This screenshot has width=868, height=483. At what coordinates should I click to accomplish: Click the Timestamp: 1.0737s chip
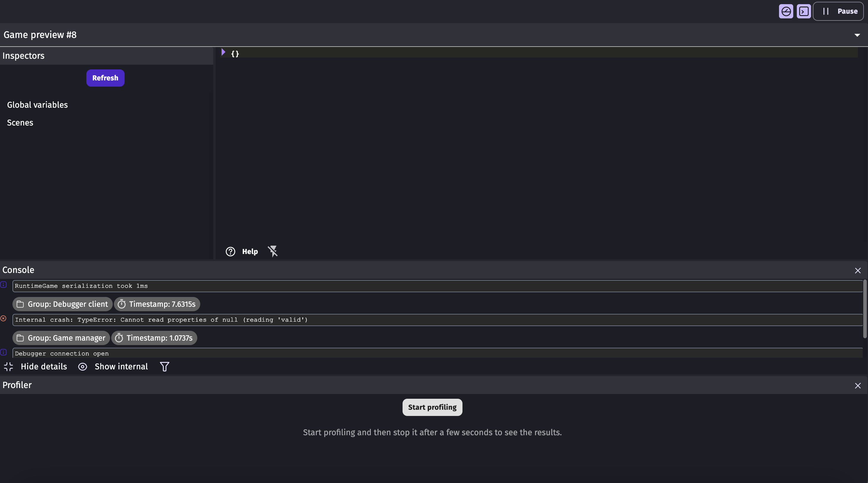154,338
